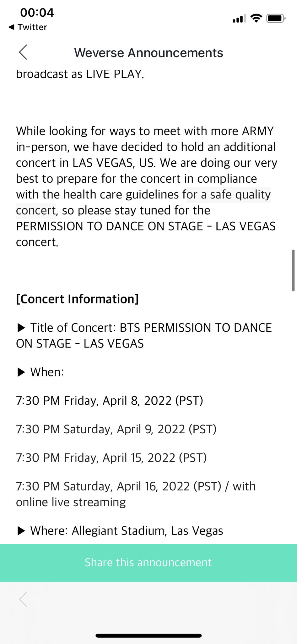Tap the [Concert Information] heading

(77, 299)
